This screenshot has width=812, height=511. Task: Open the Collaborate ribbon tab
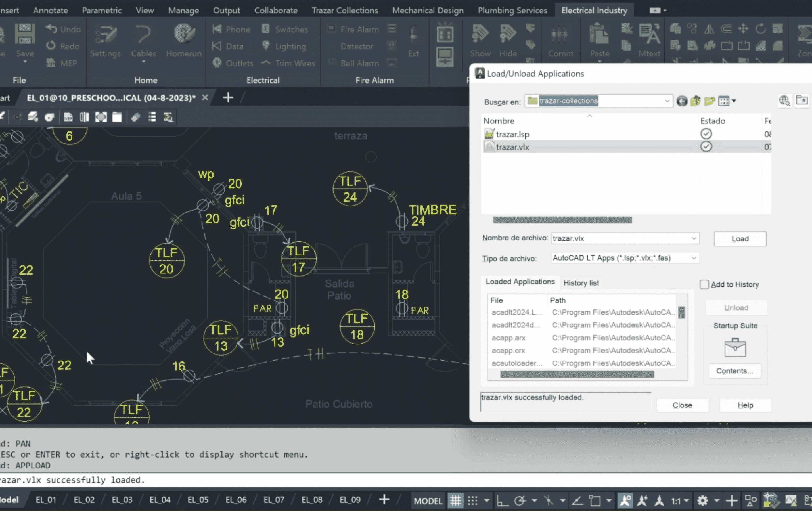coord(276,10)
